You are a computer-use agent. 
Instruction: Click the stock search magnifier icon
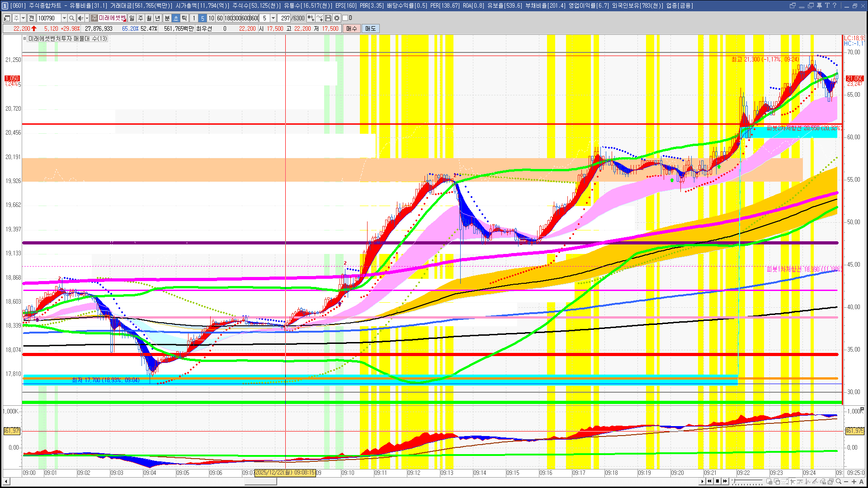tap(71, 18)
